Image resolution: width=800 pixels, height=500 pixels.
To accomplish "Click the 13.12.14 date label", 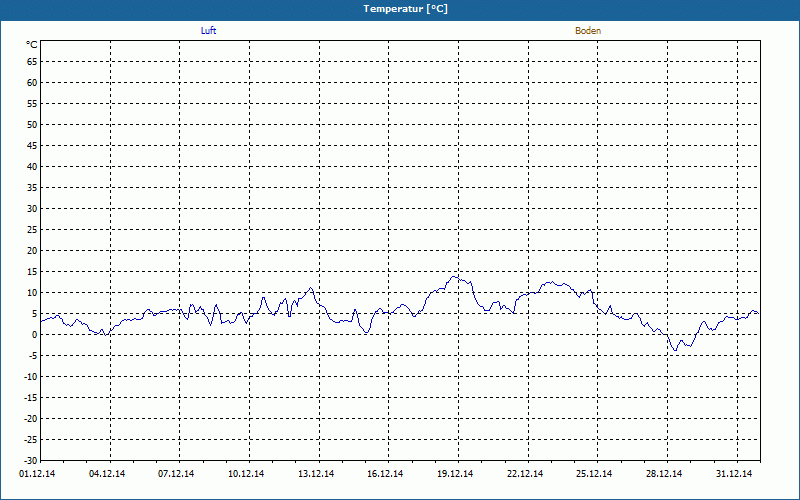I will [316, 474].
